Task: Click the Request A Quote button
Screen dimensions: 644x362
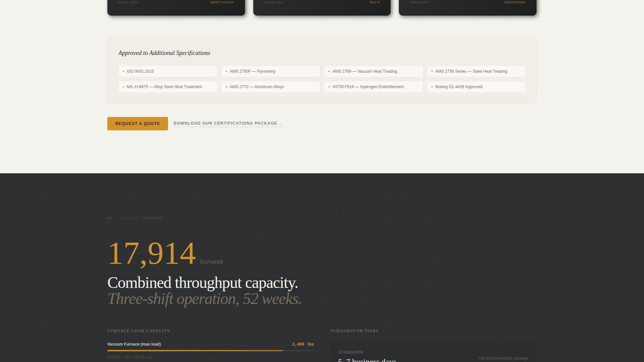Action: tap(138, 124)
